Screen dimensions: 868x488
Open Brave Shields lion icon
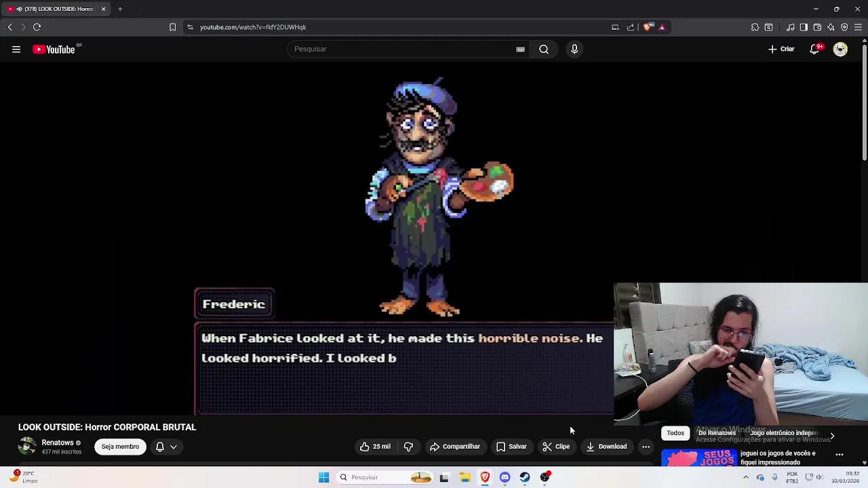(x=648, y=27)
